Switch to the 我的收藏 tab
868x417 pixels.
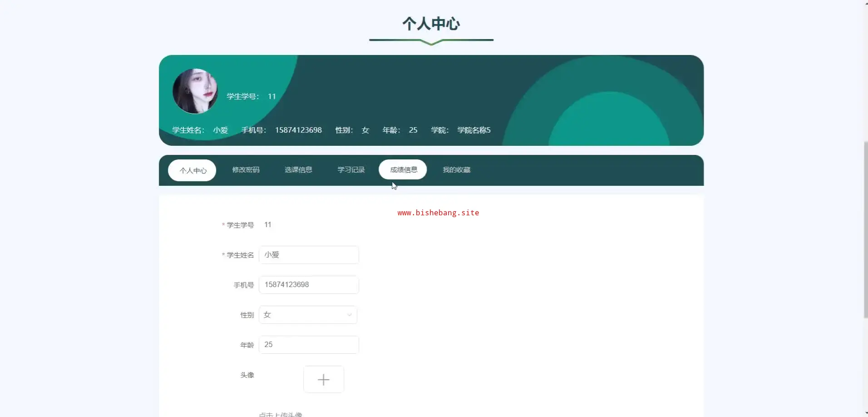coord(456,170)
